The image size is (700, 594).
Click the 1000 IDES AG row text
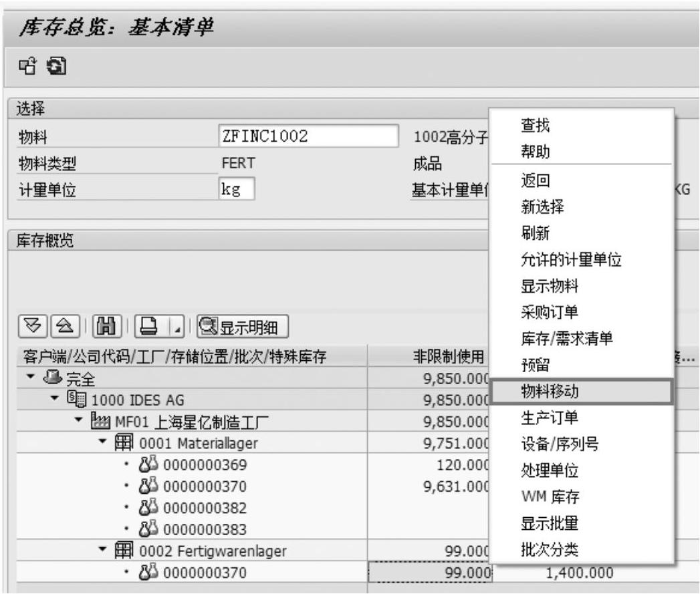click(138, 400)
